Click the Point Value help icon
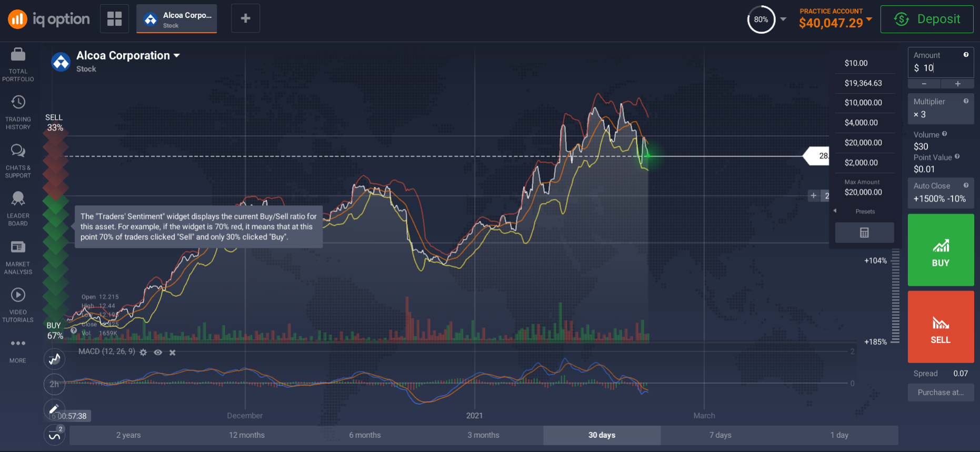Image resolution: width=980 pixels, height=452 pixels. tap(957, 156)
